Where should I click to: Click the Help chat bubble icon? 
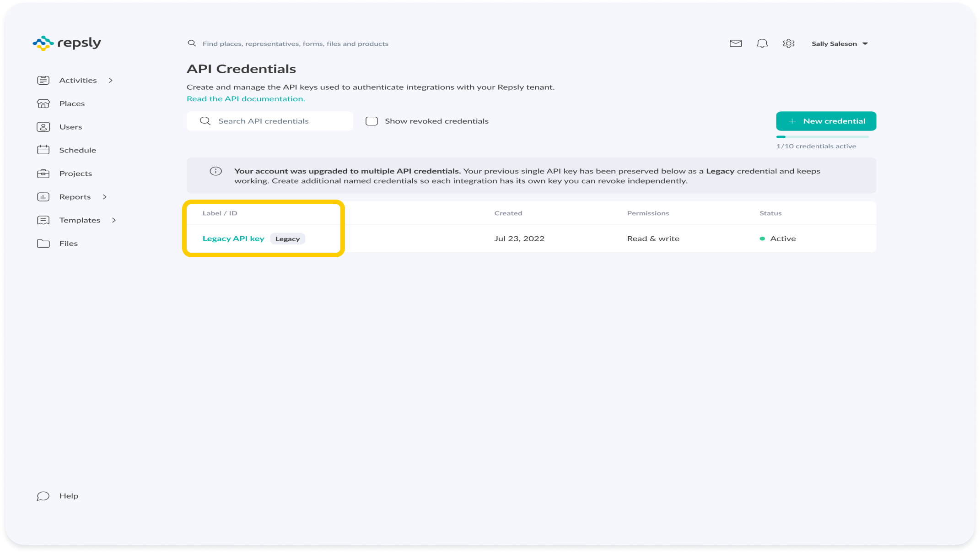point(43,496)
